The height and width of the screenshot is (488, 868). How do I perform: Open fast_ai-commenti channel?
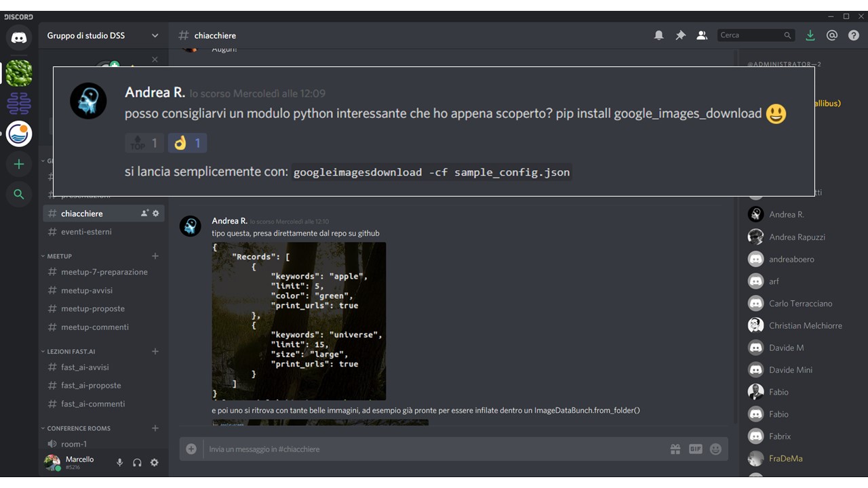(x=104, y=404)
